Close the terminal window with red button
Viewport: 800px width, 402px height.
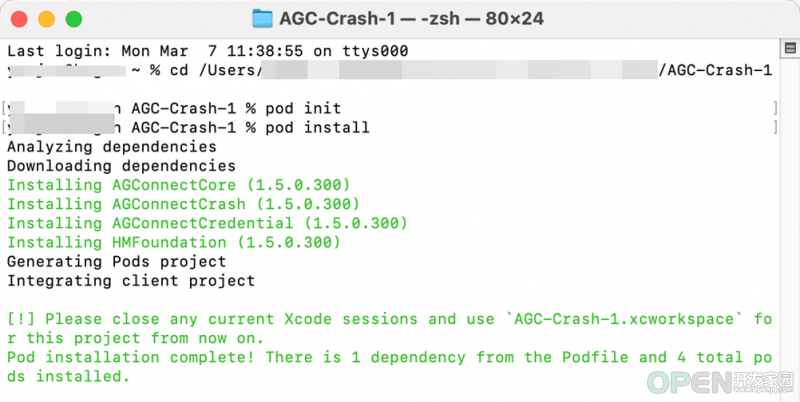[x=19, y=19]
